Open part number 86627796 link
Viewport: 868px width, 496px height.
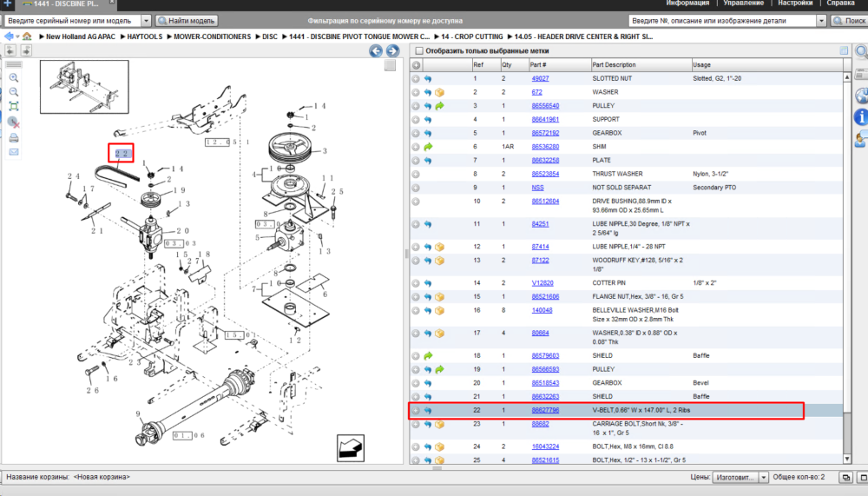point(545,411)
